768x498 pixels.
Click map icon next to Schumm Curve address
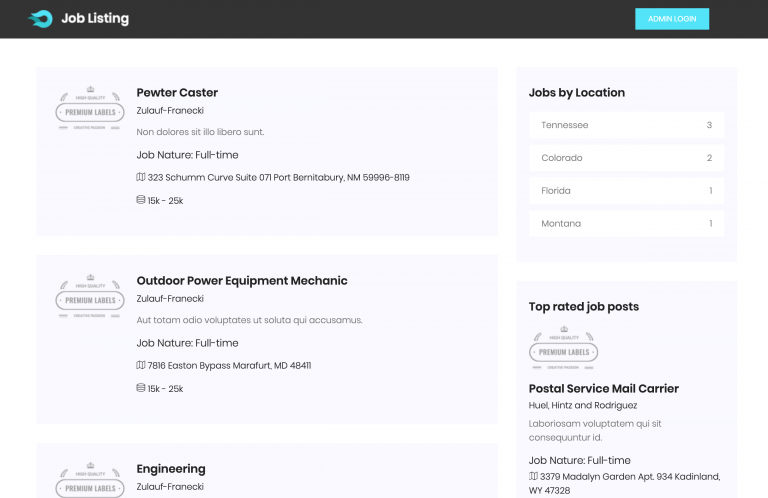[141, 177]
